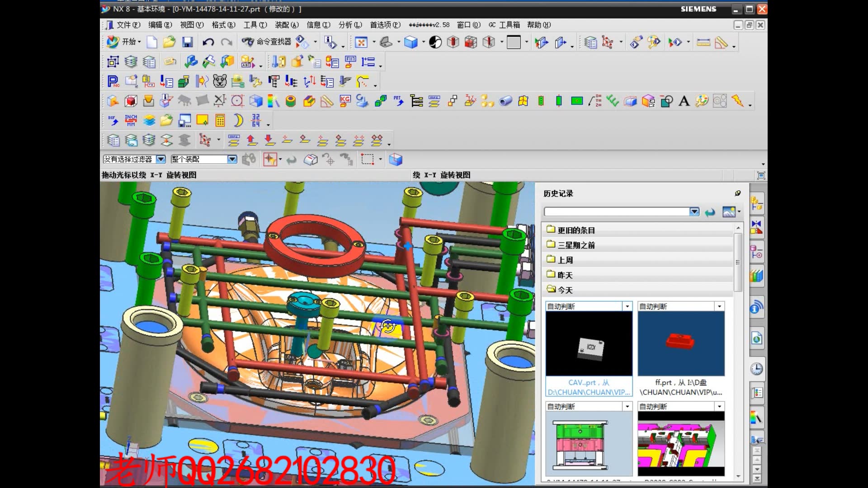Click the Undo arrow icon
Image resolution: width=868 pixels, height=488 pixels.
(x=208, y=42)
